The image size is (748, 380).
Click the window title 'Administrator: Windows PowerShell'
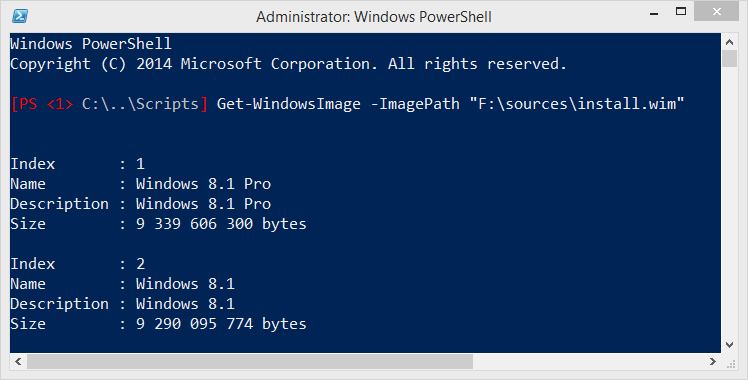pos(374,17)
